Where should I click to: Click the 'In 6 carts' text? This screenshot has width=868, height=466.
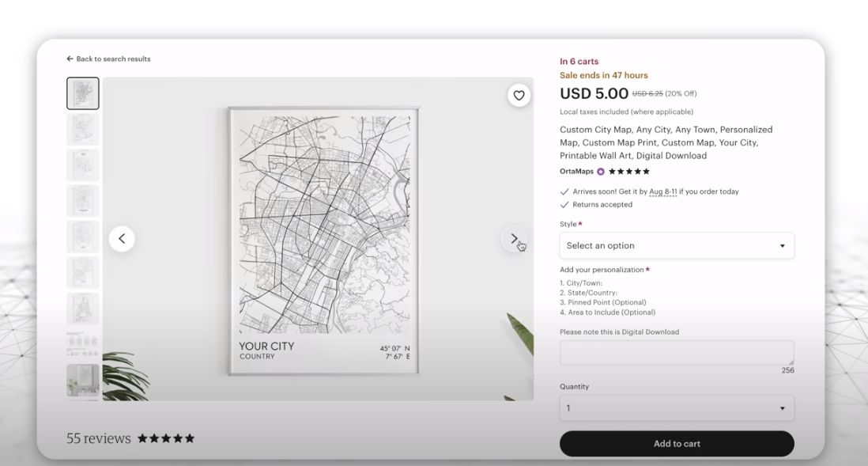[x=579, y=62]
